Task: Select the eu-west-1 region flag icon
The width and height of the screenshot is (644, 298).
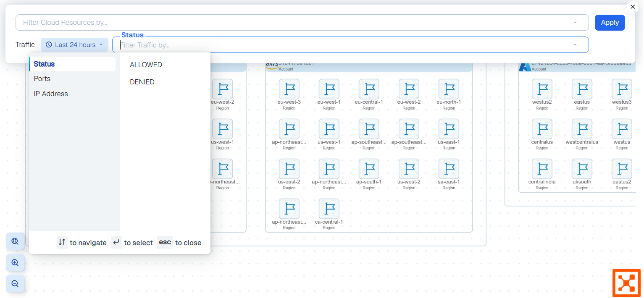Action: click(x=329, y=89)
